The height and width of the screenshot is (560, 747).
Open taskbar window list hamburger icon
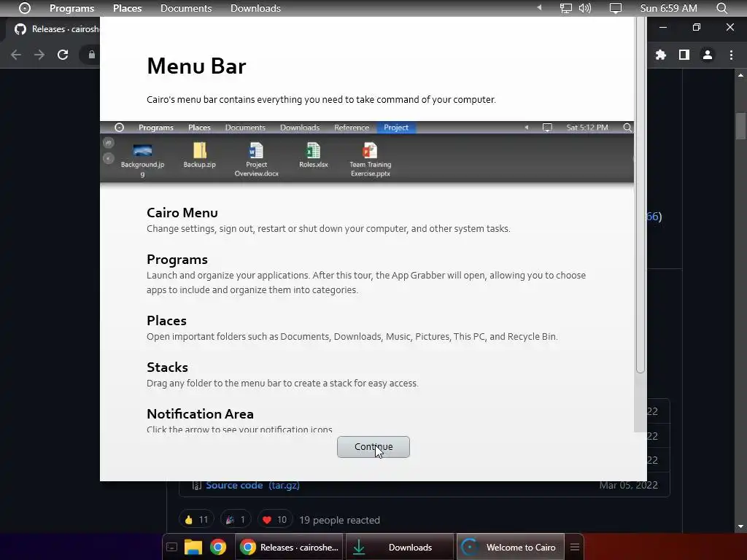click(x=575, y=547)
